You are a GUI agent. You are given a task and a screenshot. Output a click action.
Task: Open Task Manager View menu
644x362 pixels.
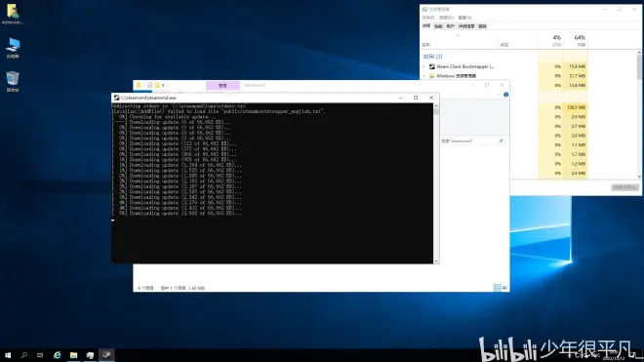tap(464, 18)
